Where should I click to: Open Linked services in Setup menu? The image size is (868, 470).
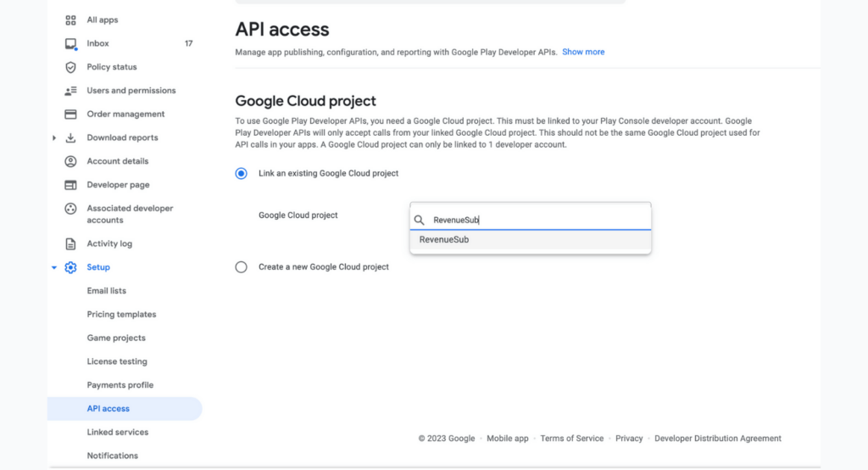[117, 433]
